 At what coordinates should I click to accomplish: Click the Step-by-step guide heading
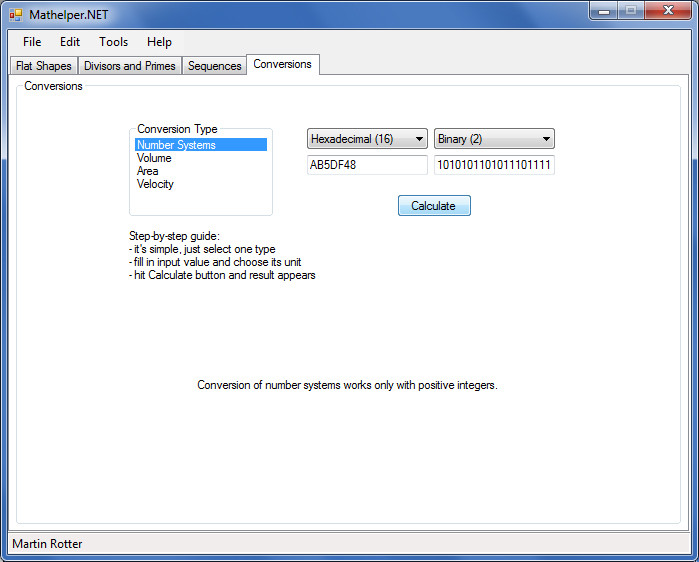[x=174, y=236]
